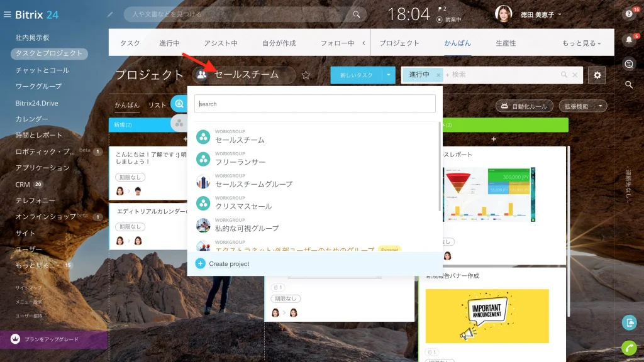Star the セールスチーム project as favorite
This screenshot has width=644, height=362.
tap(306, 75)
